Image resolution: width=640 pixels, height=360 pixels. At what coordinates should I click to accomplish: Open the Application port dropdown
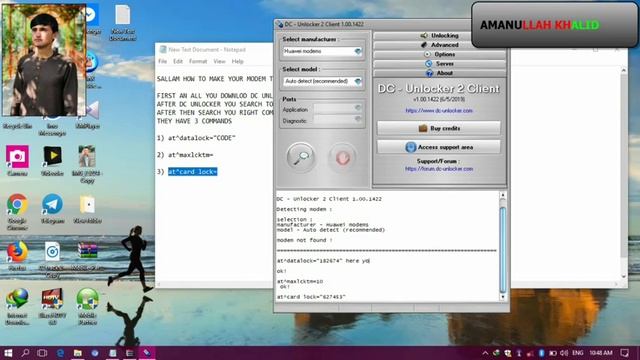(x=358, y=109)
